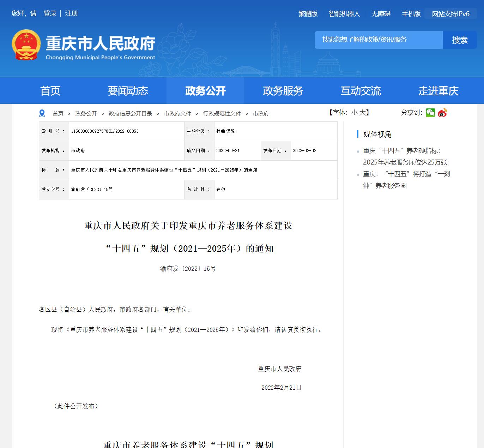
Task: Share the article to Weibo
Action: tap(442, 113)
